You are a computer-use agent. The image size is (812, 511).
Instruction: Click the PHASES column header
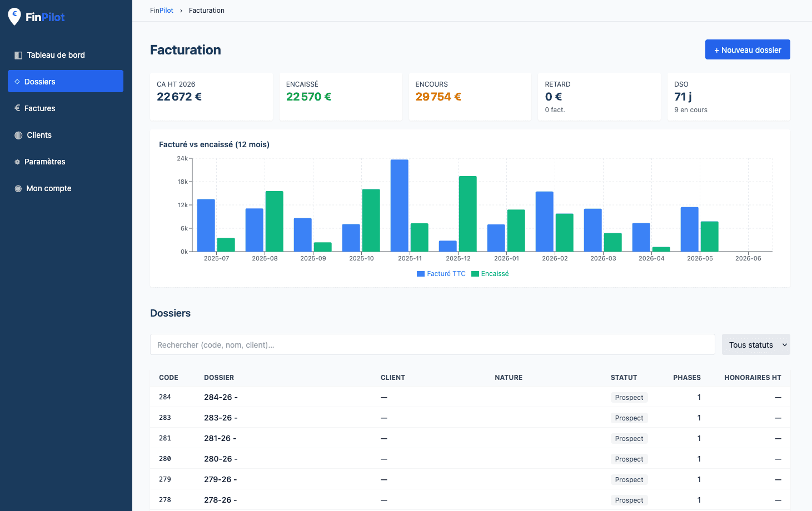(687, 378)
